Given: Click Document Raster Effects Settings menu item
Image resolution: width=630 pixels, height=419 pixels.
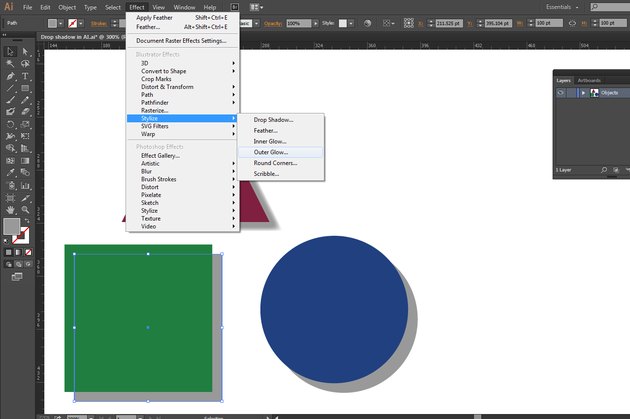Looking at the screenshot, I should point(183,41).
